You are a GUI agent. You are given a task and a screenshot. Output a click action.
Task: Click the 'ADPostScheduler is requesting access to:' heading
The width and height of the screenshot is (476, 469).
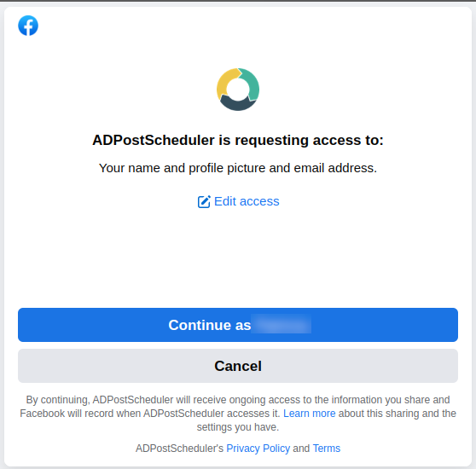point(238,140)
